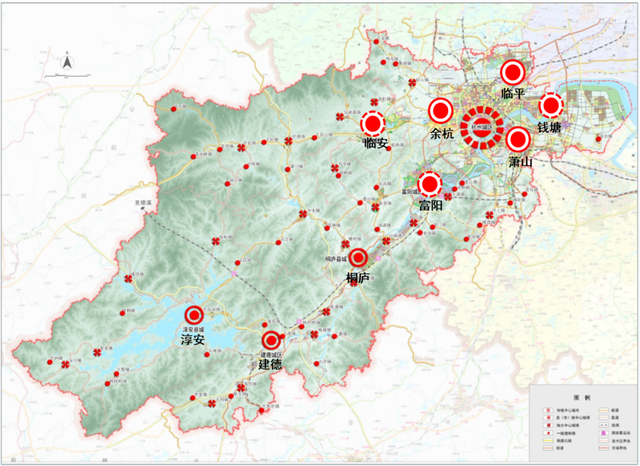Click the 富阳 district label

(x=430, y=205)
